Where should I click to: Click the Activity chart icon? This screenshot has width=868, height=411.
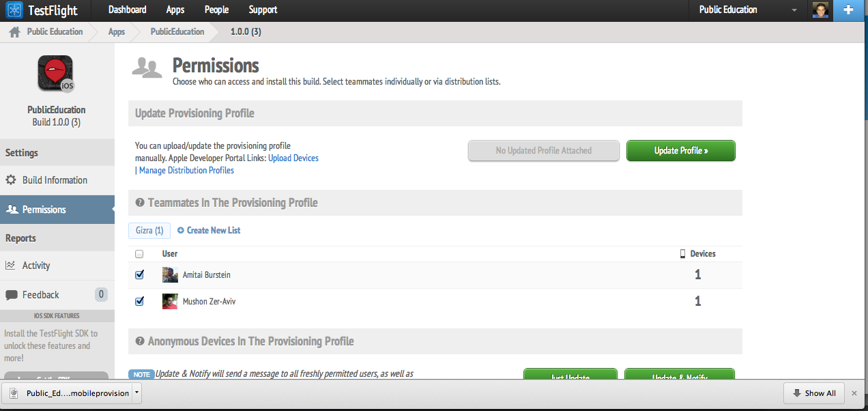point(10,266)
